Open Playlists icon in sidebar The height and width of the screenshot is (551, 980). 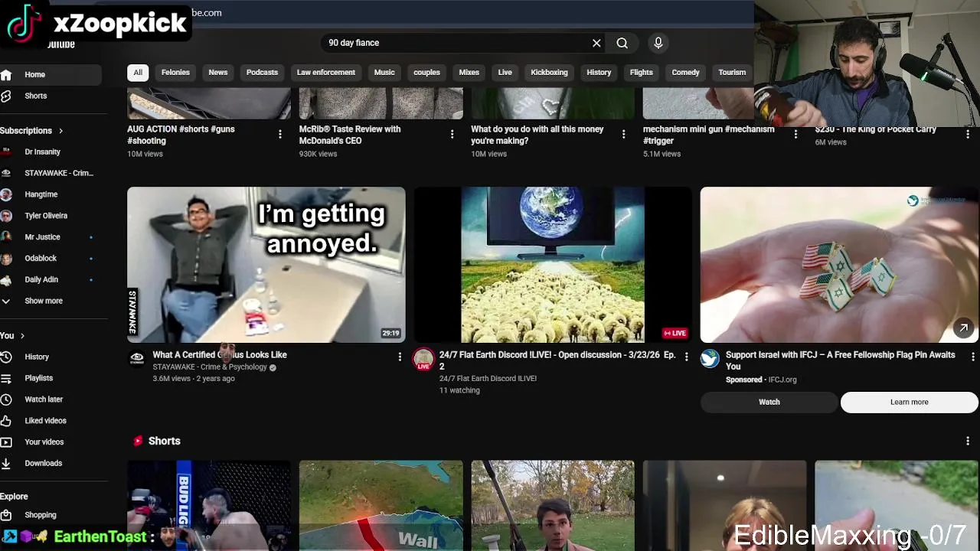point(6,378)
